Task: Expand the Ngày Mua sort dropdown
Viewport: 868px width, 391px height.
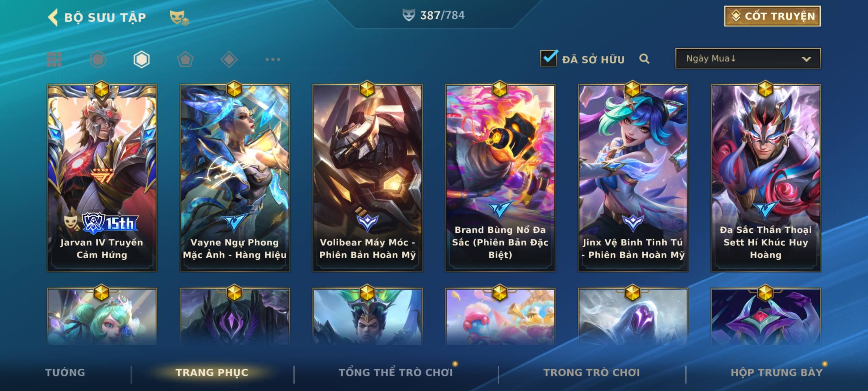Action: pos(748,58)
